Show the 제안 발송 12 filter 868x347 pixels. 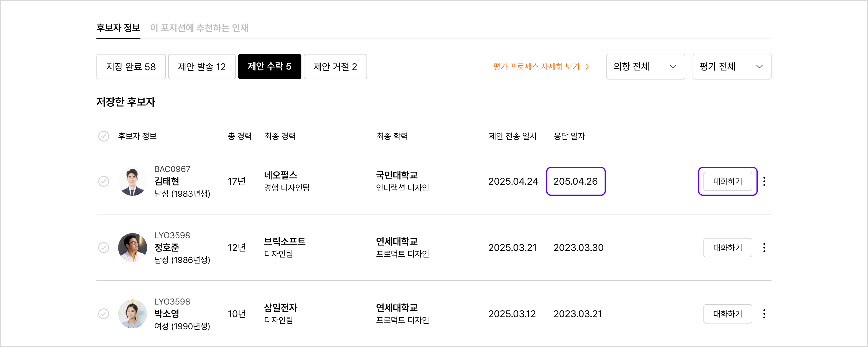click(202, 67)
